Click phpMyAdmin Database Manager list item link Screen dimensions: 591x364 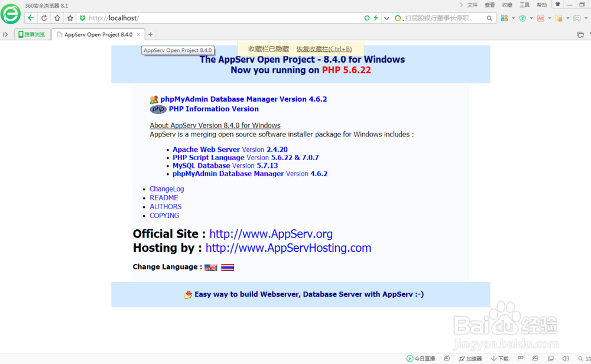[x=250, y=174]
